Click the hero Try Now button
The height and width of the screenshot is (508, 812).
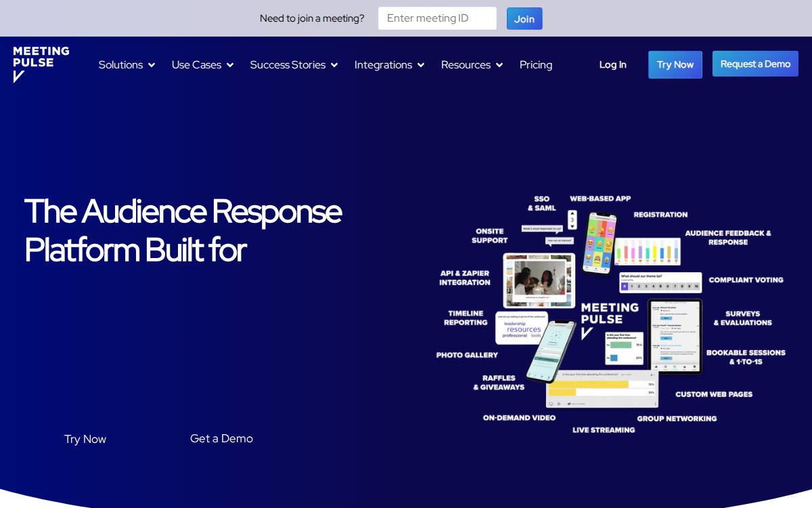click(85, 439)
